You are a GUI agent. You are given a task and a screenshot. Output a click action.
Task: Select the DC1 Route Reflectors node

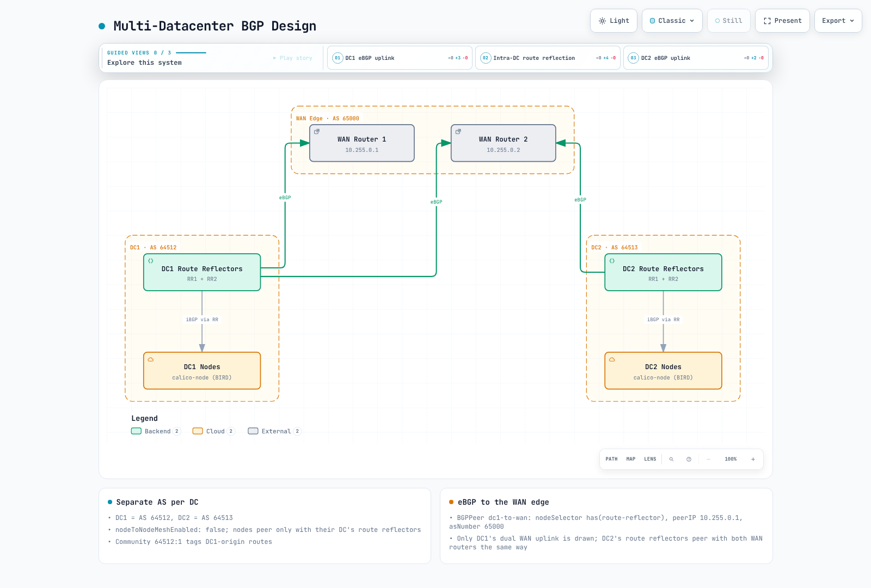[x=202, y=272]
